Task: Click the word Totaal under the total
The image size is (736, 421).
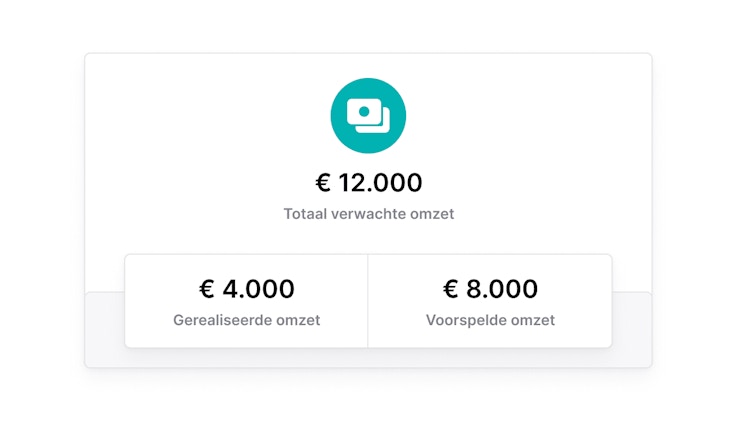Action: click(x=304, y=213)
